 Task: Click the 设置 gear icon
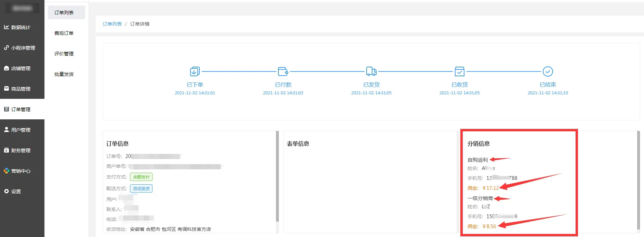tap(6, 191)
